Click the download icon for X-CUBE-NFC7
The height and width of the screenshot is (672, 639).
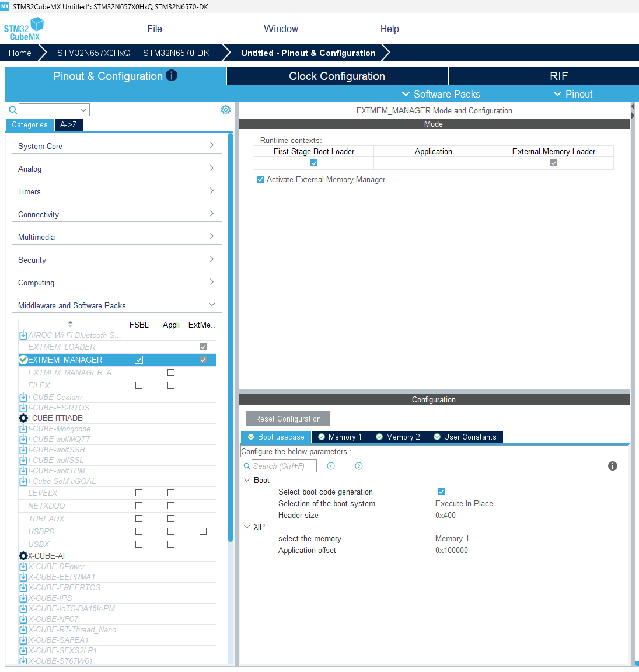tap(23, 619)
